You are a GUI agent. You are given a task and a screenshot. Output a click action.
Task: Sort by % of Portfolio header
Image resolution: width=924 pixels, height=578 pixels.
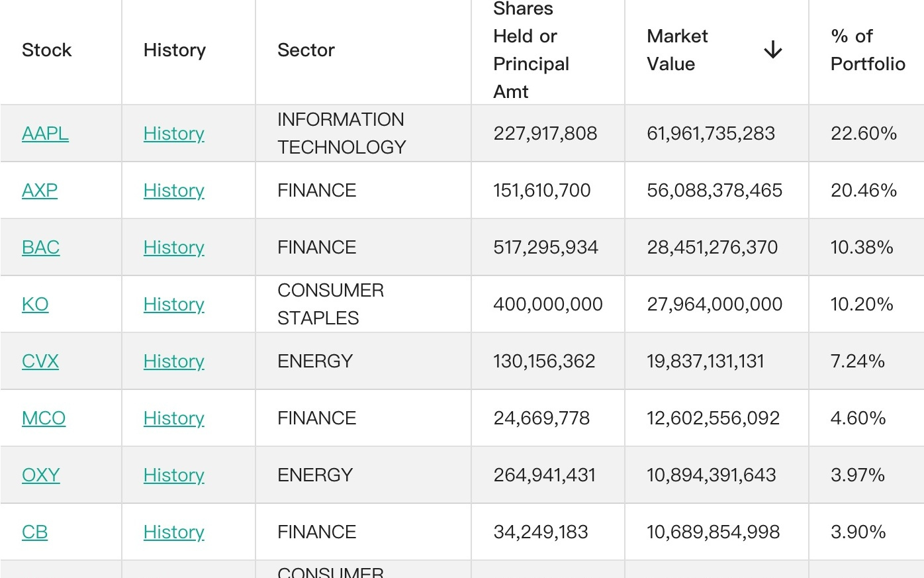(867, 50)
